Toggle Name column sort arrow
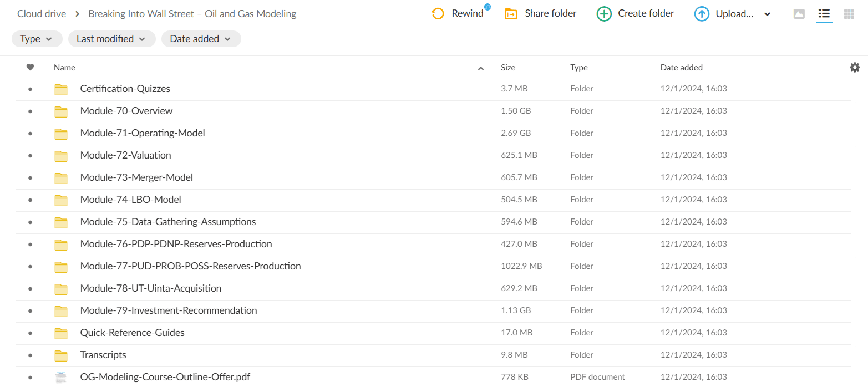The height and width of the screenshot is (392, 868). tap(481, 68)
